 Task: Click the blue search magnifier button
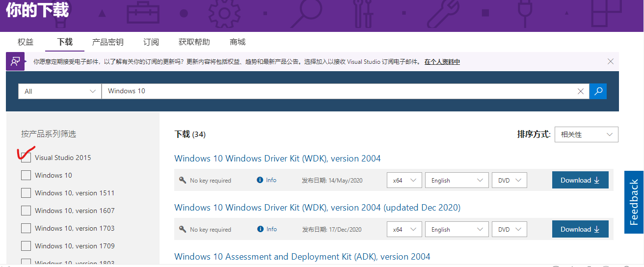[x=598, y=91]
